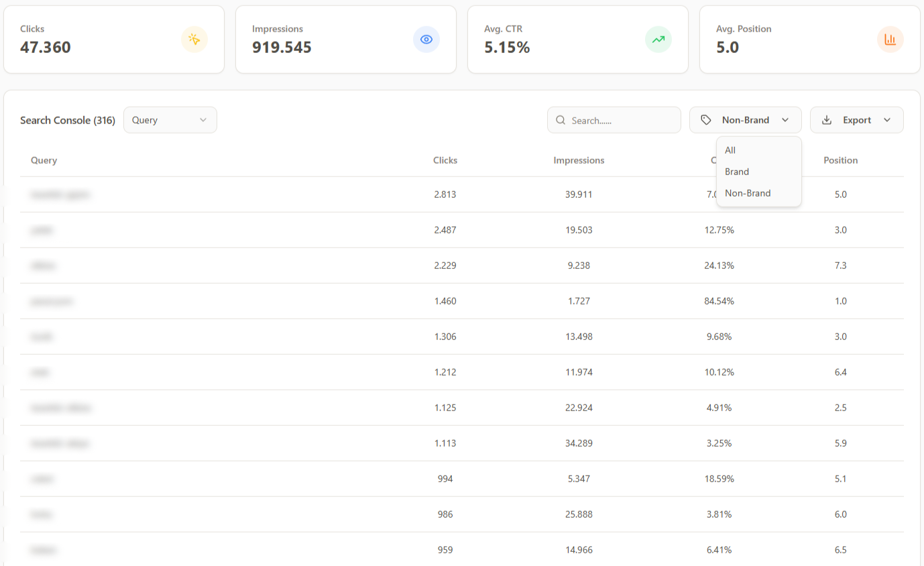Image resolution: width=924 pixels, height=566 pixels.
Task: Pick Non-Brand in the filter list
Action: 748,193
